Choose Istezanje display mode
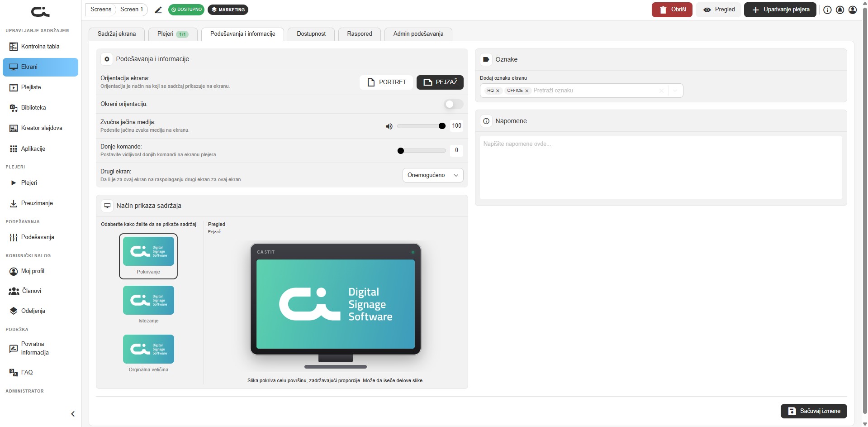 [148, 305]
